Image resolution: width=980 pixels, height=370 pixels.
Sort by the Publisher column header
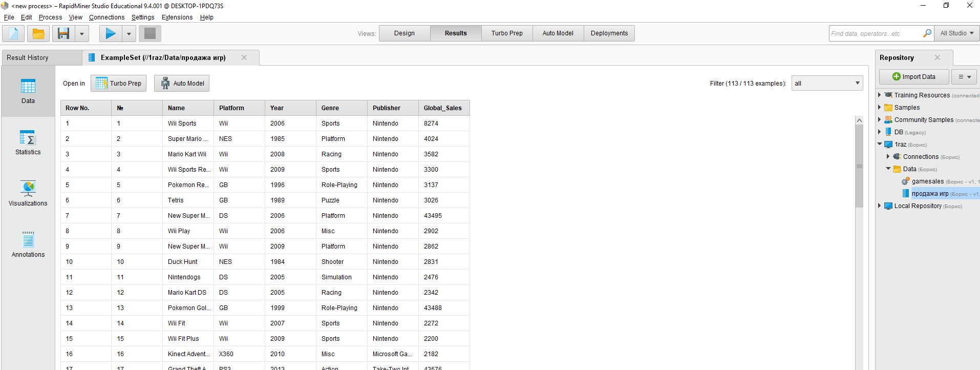[393, 108]
